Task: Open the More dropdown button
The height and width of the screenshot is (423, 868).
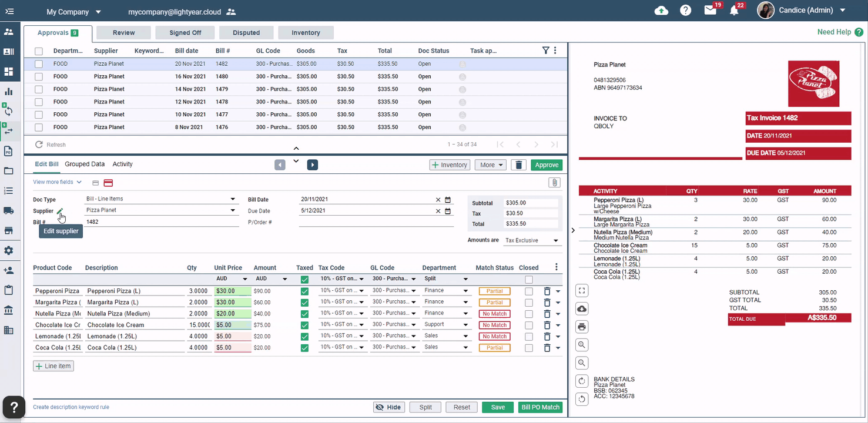Action: (491, 165)
